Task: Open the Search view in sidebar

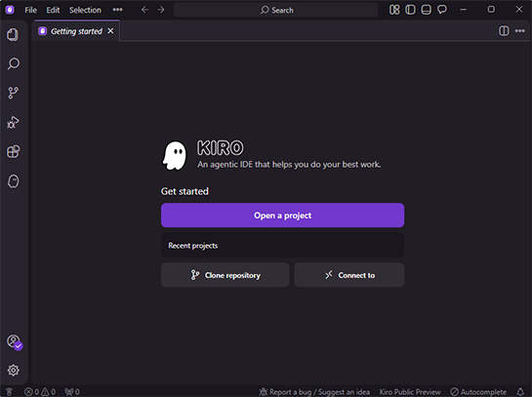Action: [x=14, y=63]
